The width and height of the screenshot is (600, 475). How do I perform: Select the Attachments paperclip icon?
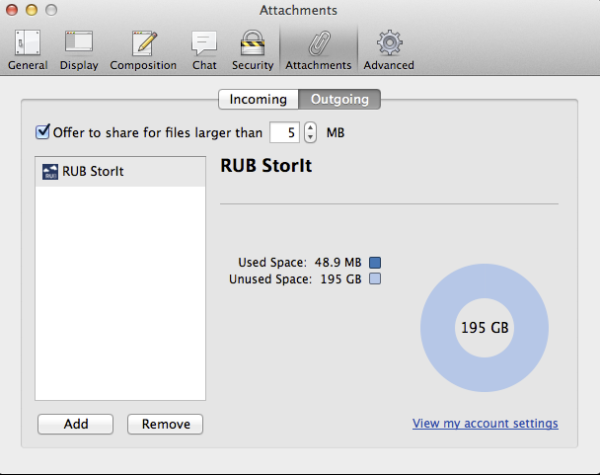318,43
